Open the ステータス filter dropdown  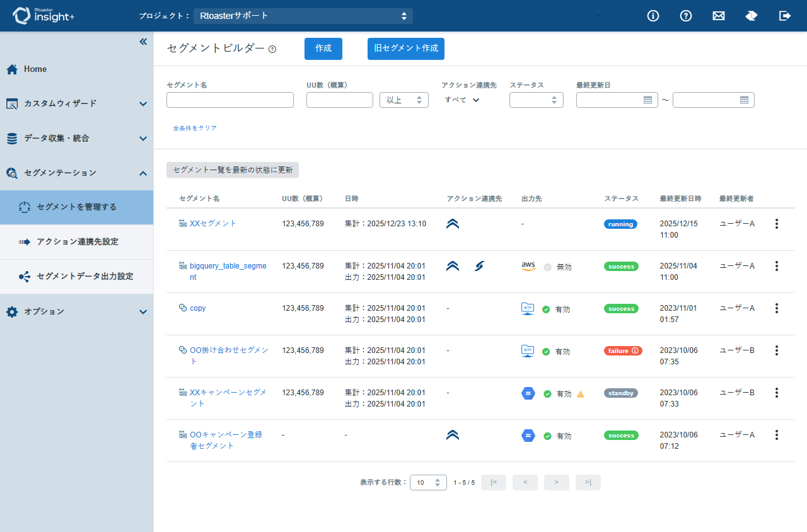[x=537, y=100]
